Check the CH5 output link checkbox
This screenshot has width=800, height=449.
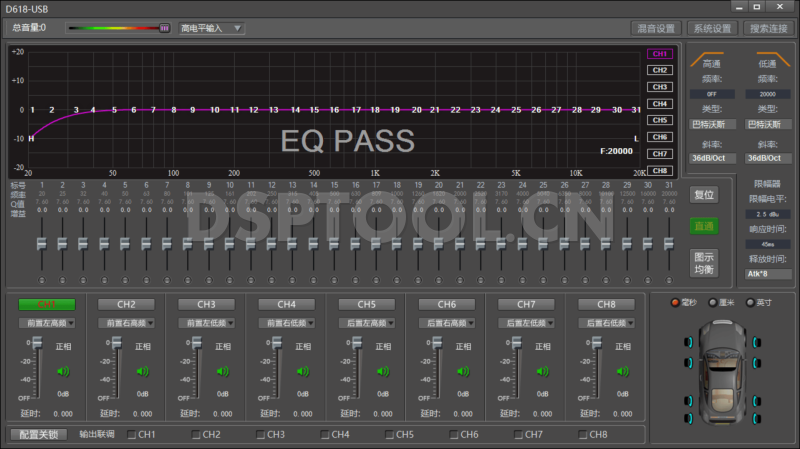389,435
